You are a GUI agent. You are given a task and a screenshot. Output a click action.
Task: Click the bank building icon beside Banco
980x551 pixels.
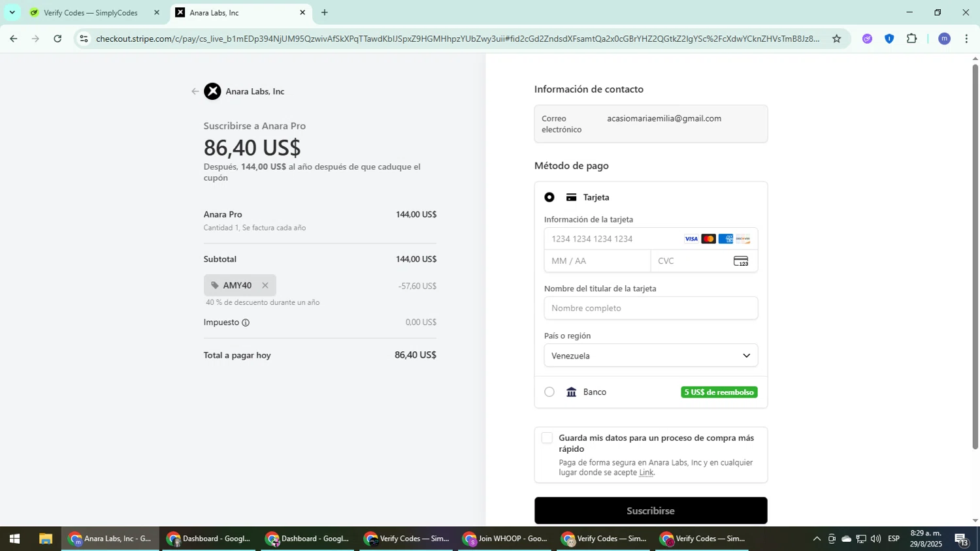pyautogui.click(x=572, y=392)
